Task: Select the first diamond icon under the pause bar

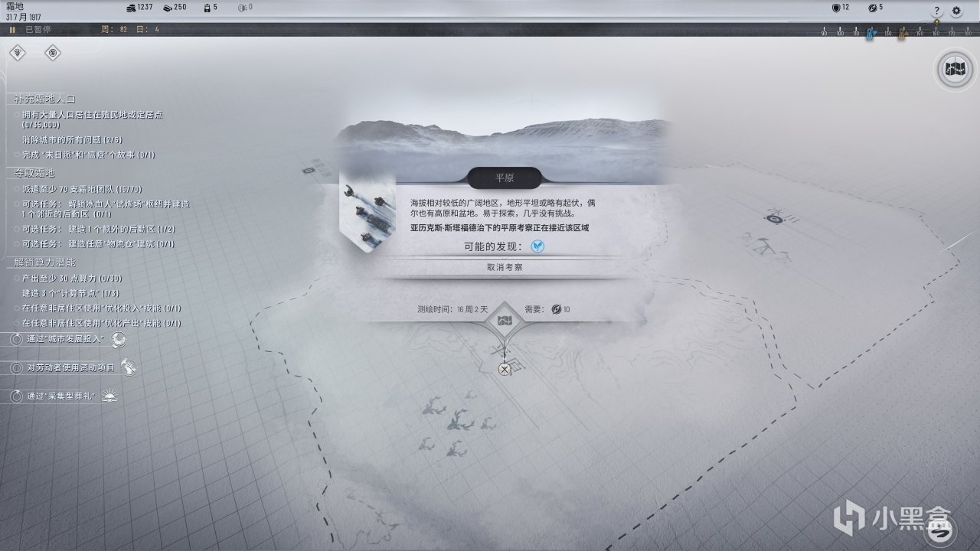Action: tap(18, 53)
